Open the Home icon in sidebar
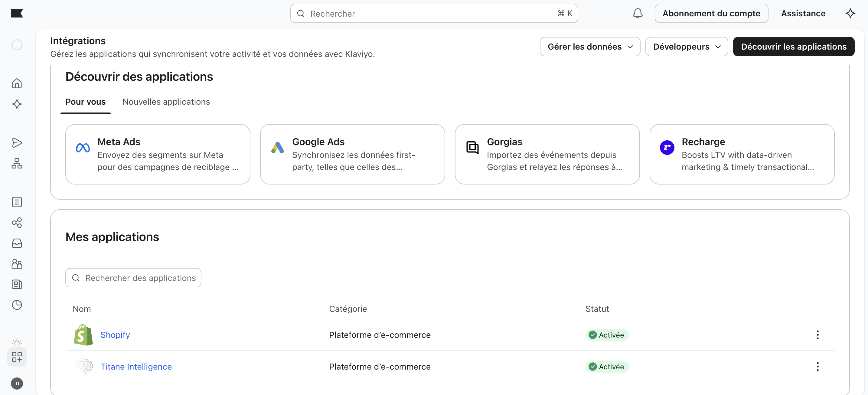This screenshot has width=868, height=395. coord(17,83)
